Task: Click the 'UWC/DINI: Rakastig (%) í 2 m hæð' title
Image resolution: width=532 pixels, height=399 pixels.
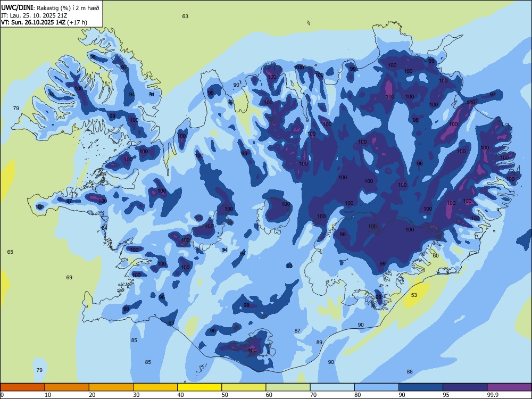Action: tap(50, 8)
